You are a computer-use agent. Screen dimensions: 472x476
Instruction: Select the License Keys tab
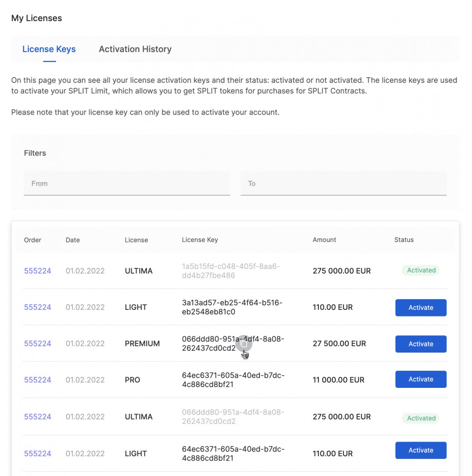[x=49, y=49]
